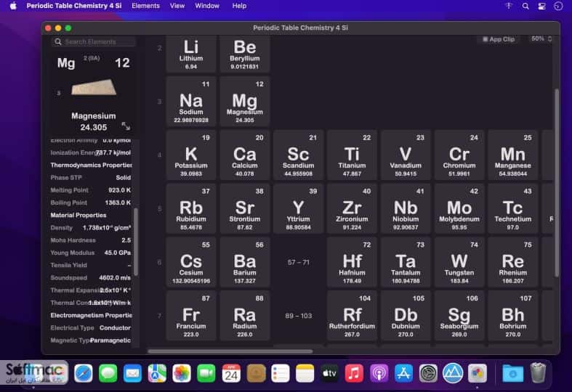
Task: Select the Rutherfordium element tile
Action: [x=352, y=316]
